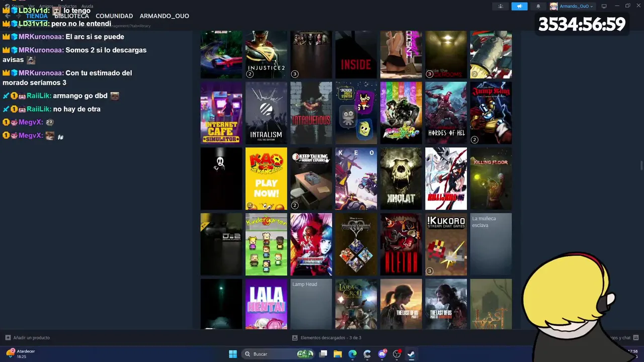Select the Lara Croft game cover

click(x=356, y=304)
